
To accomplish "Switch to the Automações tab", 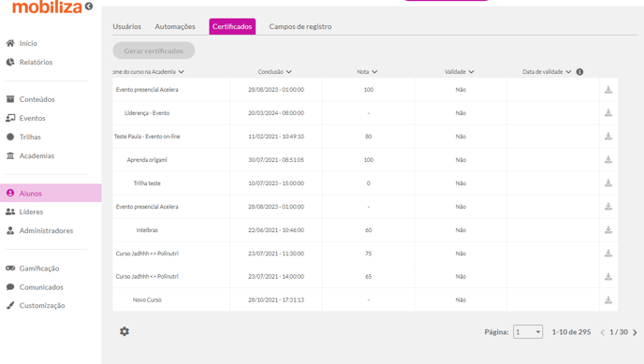I will click(x=175, y=26).
